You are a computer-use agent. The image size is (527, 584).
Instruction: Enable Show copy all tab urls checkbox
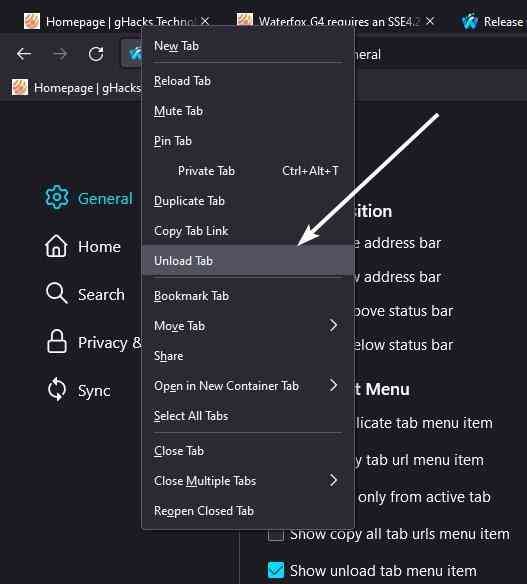pyautogui.click(x=276, y=535)
